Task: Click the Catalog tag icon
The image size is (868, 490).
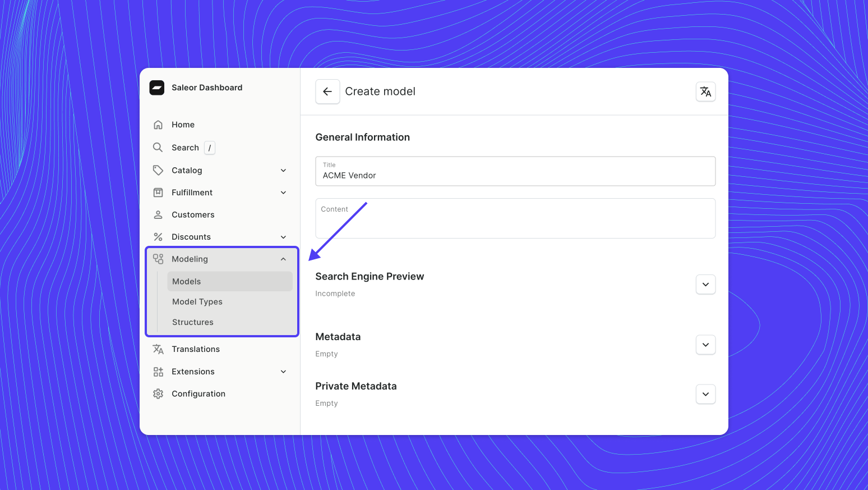Action: [158, 170]
